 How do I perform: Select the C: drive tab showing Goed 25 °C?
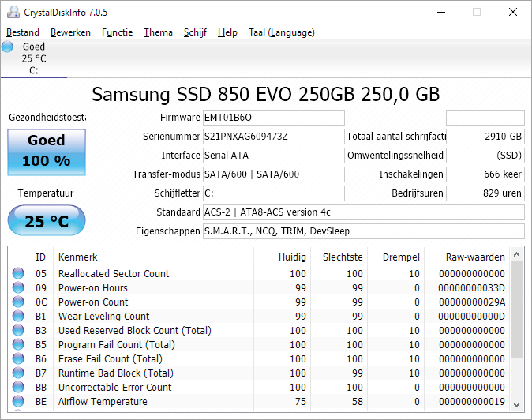(34, 58)
